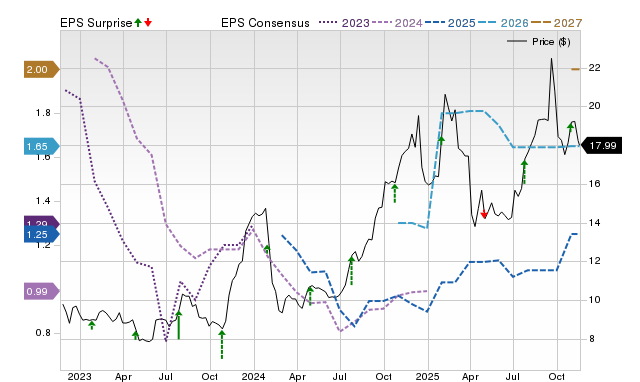Click the 1.2 label on left axis
This screenshot has width=640, height=382.
pyautogui.click(x=43, y=245)
